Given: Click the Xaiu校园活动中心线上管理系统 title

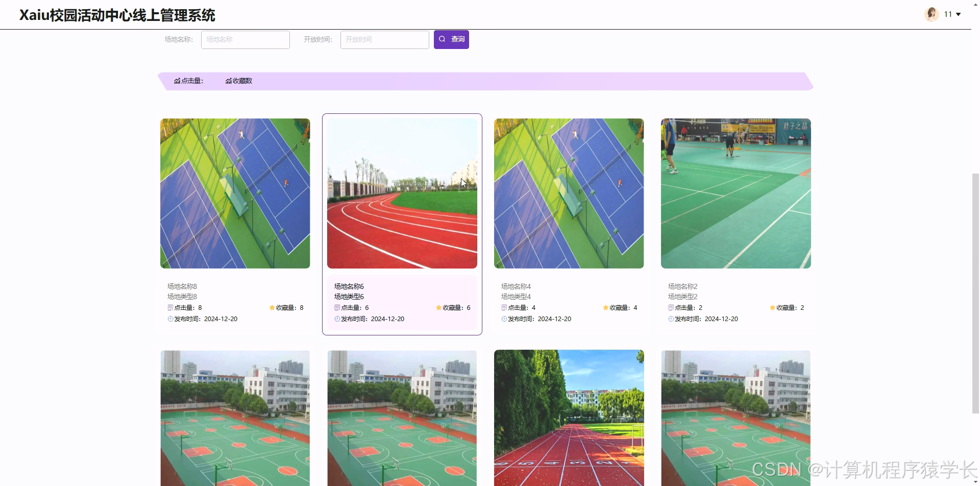Looking at the screenshot, I should click(117, 15).
